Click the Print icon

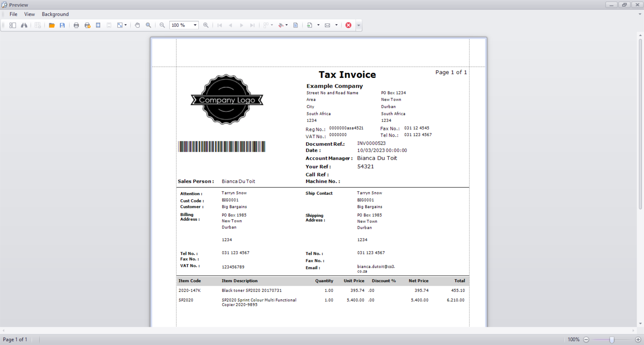76,25
